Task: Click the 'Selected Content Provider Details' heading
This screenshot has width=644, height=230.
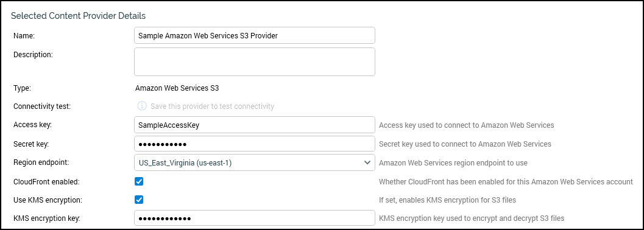Action: [x=78, y=16]
